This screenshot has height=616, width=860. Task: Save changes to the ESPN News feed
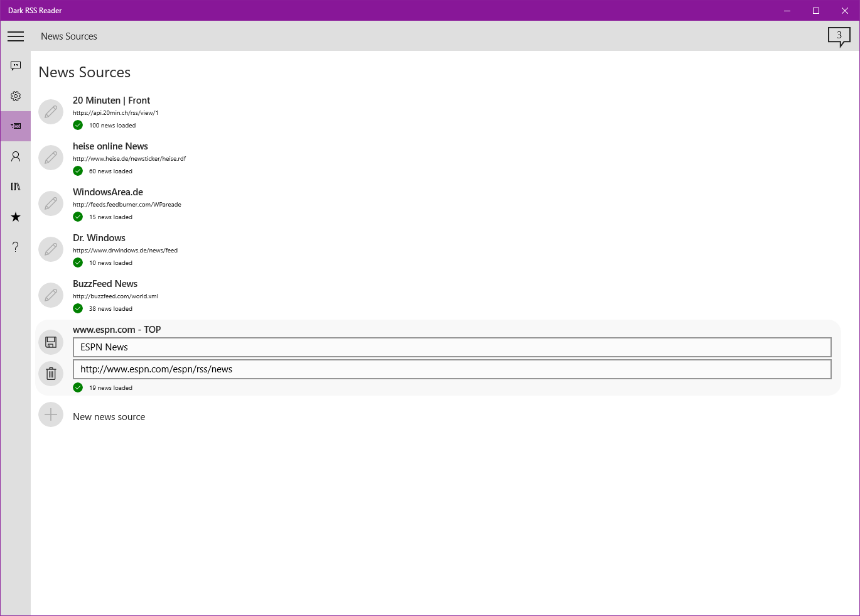pos(51,342)
